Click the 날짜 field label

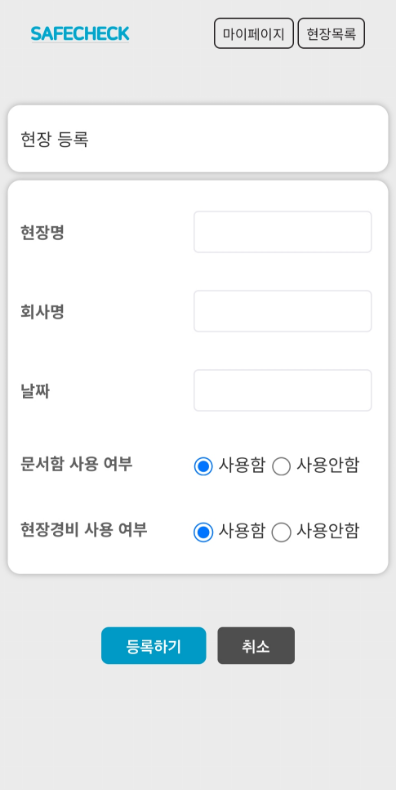point(35,391)
